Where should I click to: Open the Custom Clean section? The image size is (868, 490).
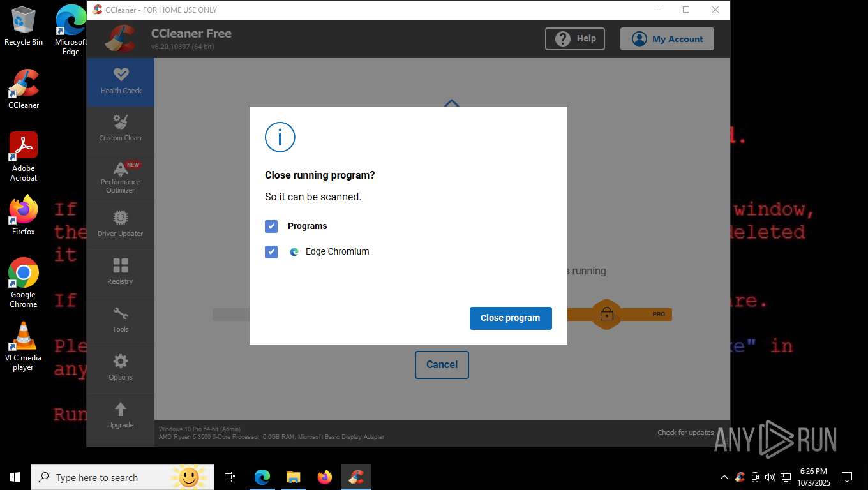tap(121, 130)
